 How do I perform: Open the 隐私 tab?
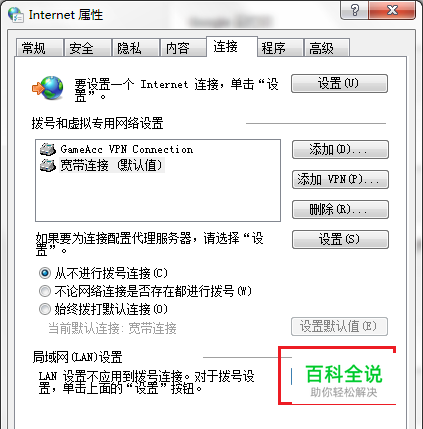[136, 48]
